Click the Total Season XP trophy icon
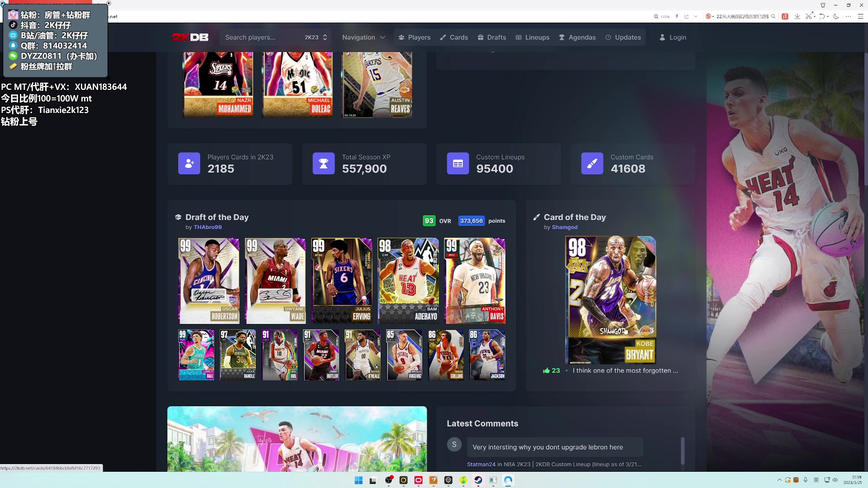Viewport: 868px width, 488px height. (x=324, y=164)
